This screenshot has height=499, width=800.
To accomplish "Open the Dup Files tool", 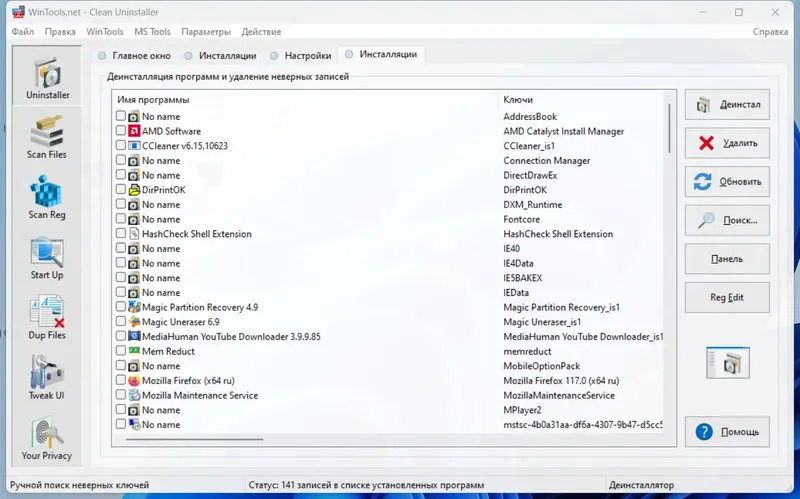I will click(x=47, y=317).
